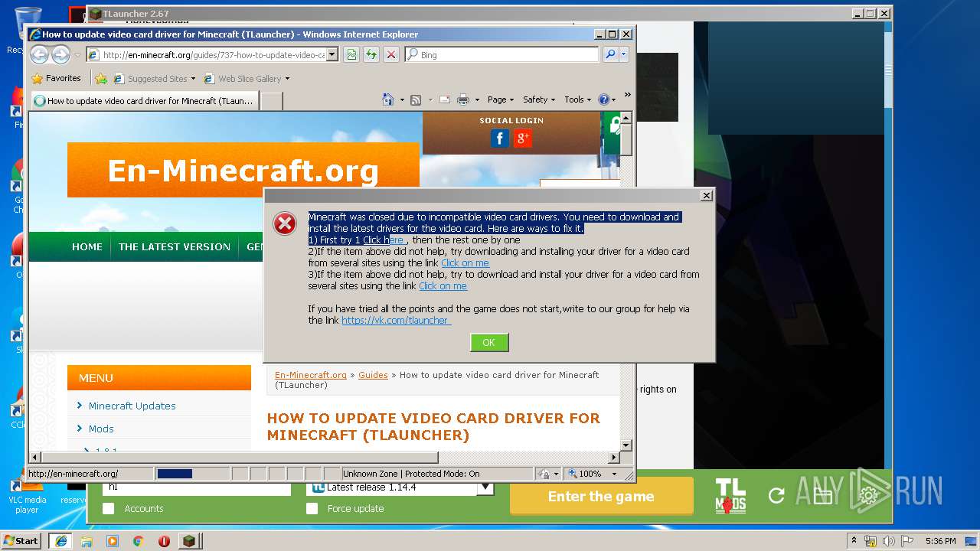Refresh the page in Internet Explorer
Image resolution: width=980 pixels, height=551 pixels.
pyautogui.click(x=371, y=54)
